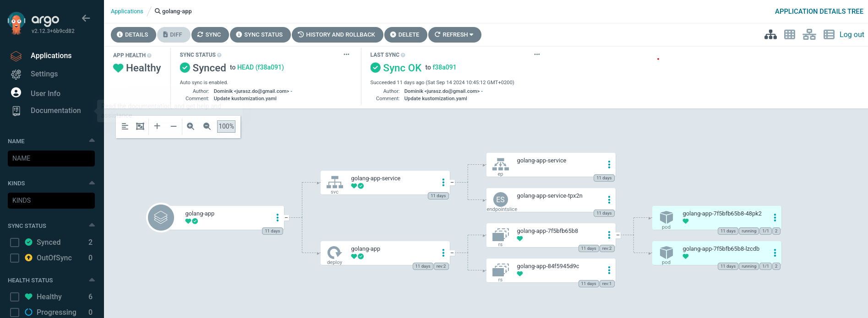Image resolution: width=868 pixels, height=318 pixels.
Task: Collapse the HEALTH STATUS filter section
Action: coord(92,280)
